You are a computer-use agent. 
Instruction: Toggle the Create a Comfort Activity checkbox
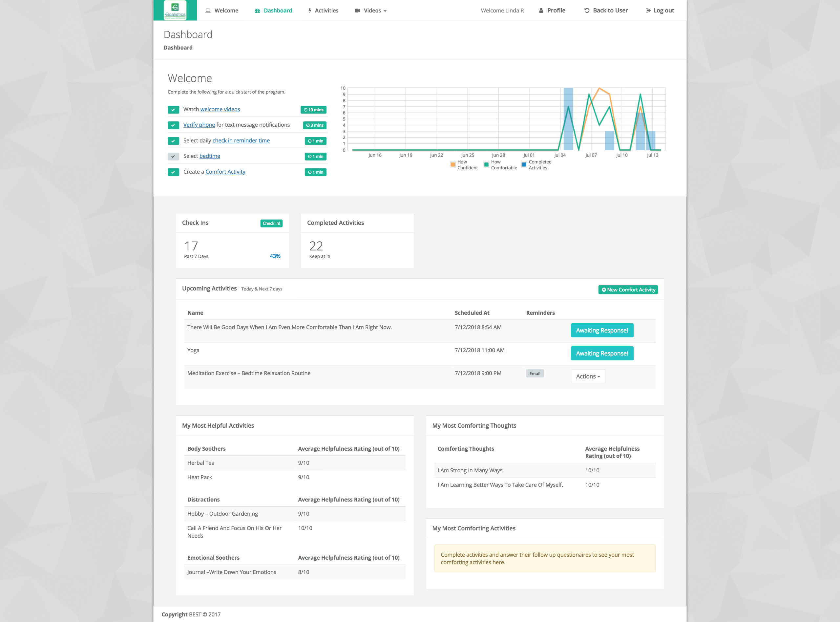pos(173,172)
